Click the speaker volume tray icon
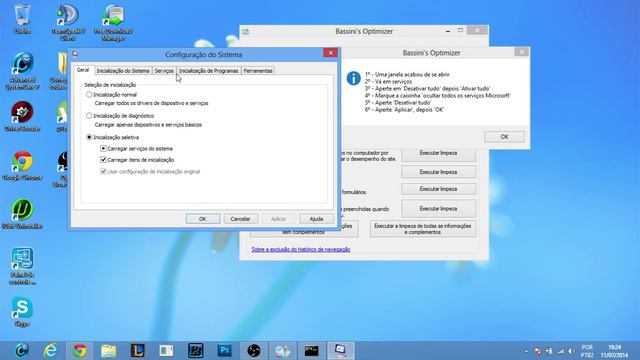Screen dimensions: 640x360 (x=571, y=351)
